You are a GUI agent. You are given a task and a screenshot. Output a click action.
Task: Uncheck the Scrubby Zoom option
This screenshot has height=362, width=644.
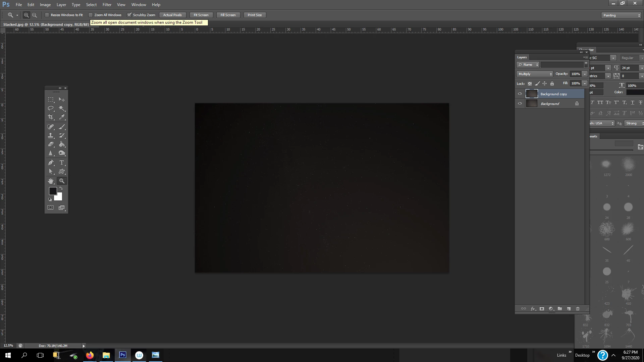coord(129,15)
